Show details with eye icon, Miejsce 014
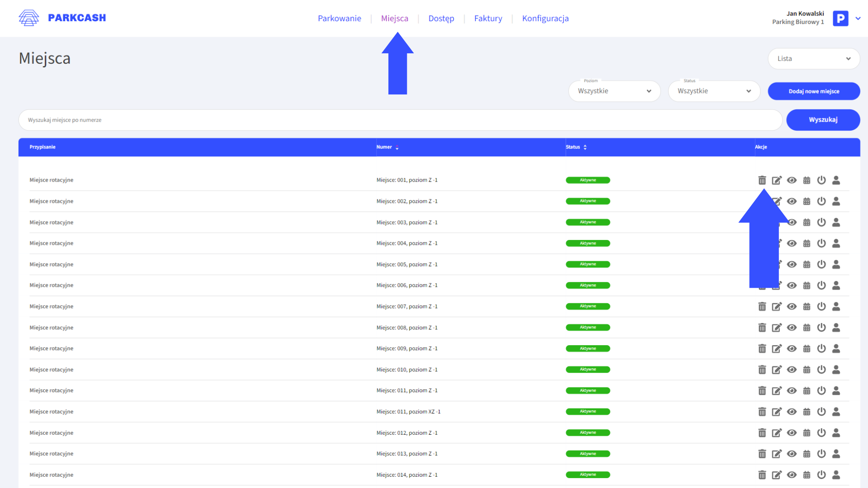 [x=792, y=475]
